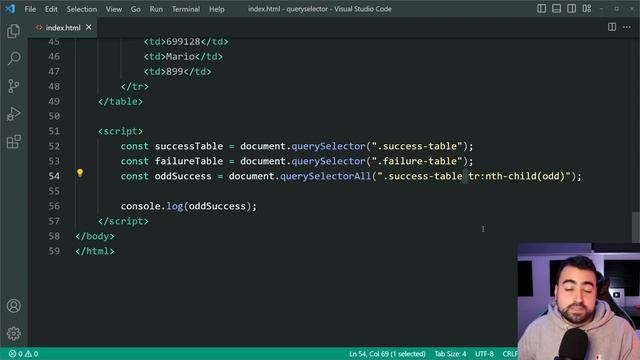Click the UTF-8 encoding status entry
Viewport: 640px width, 360px height.
[484, 354]
